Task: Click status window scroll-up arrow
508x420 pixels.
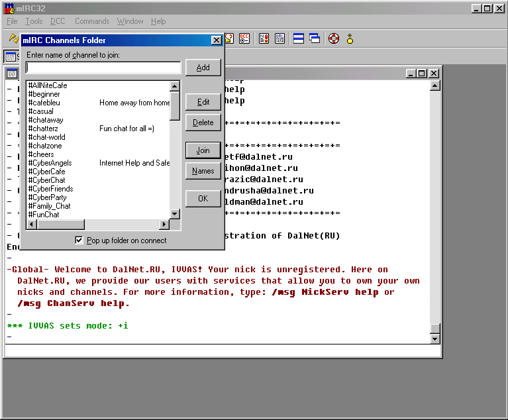Action: pyautogui.click(x=434, y=86)
